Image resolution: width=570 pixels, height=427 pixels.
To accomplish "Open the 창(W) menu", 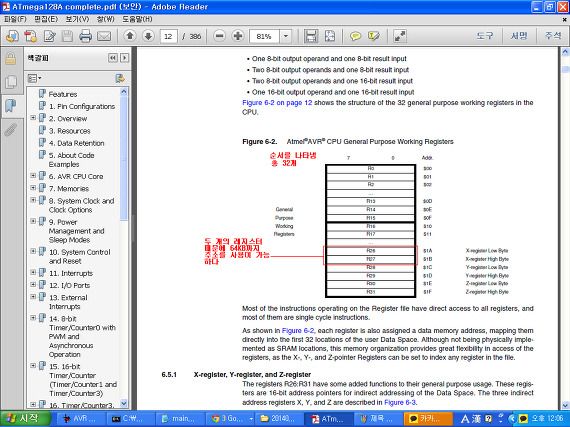I will [105, 19].
